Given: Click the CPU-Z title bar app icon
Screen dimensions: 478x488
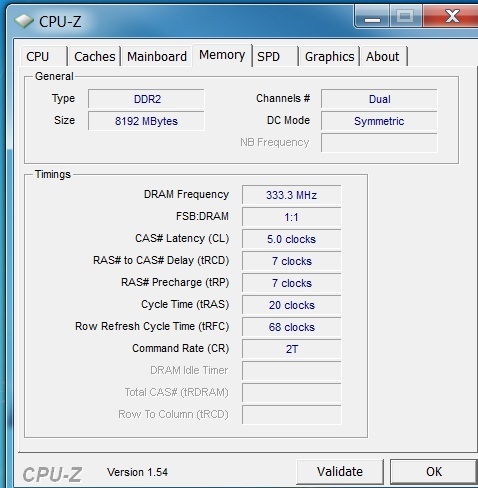Looking at the screenshot, I should click(x=24, y=21).
